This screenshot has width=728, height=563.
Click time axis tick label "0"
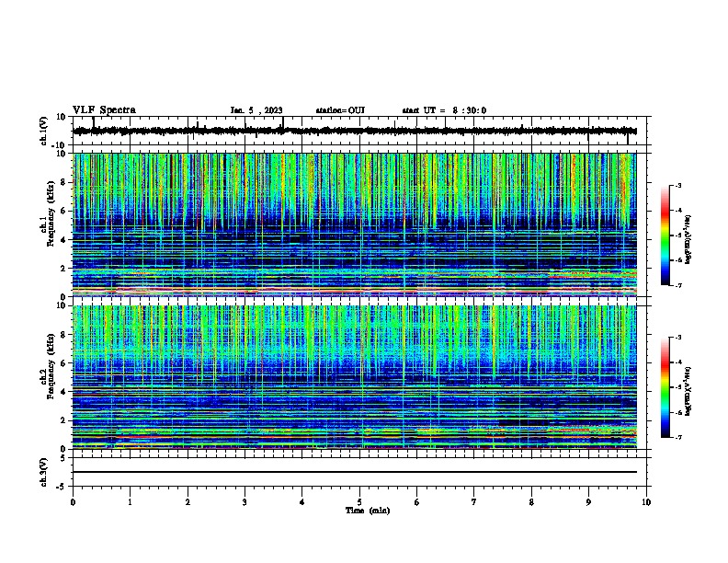pos(73,502)
